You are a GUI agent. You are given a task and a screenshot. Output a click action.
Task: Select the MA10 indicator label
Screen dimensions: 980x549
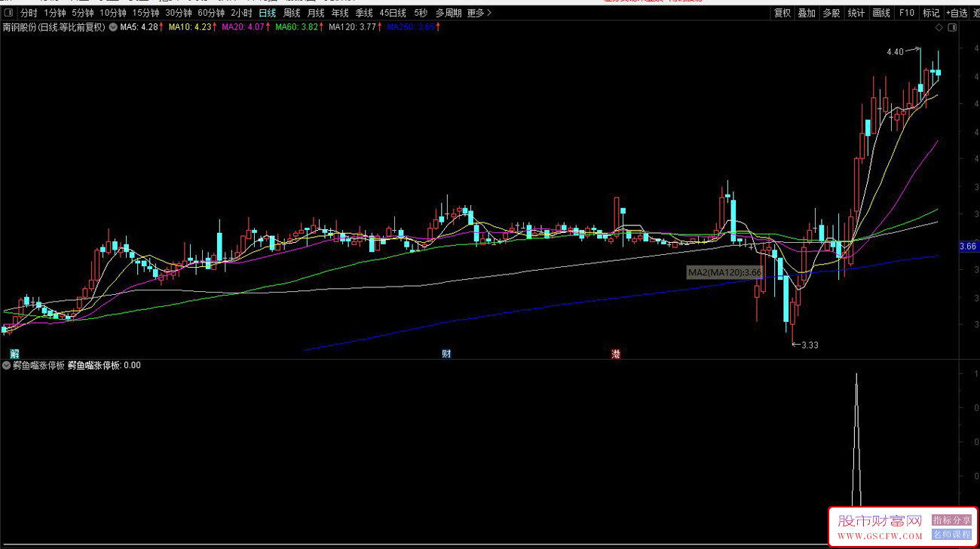[192, 27]
